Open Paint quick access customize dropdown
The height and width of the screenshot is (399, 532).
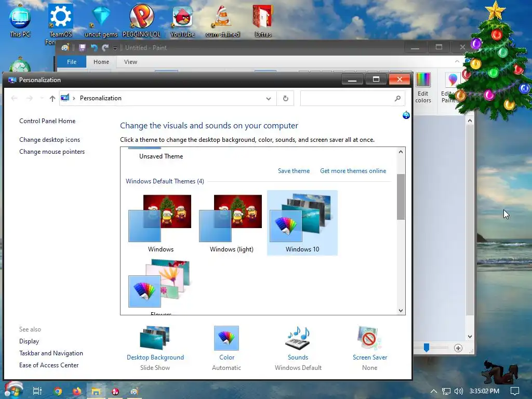115,48
